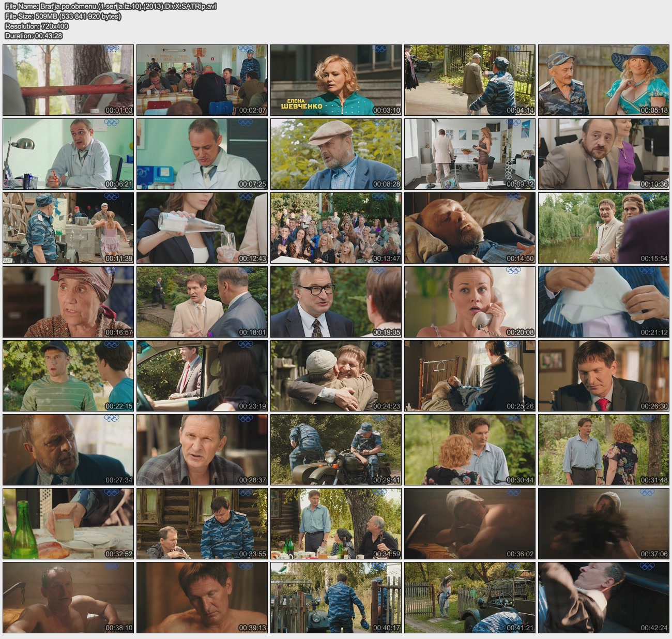Image resolution: width=672 pixels, height=639 pixels.
Task: Select the crowd group photo thumbnail 00:13:47
Action: point(336,228)
